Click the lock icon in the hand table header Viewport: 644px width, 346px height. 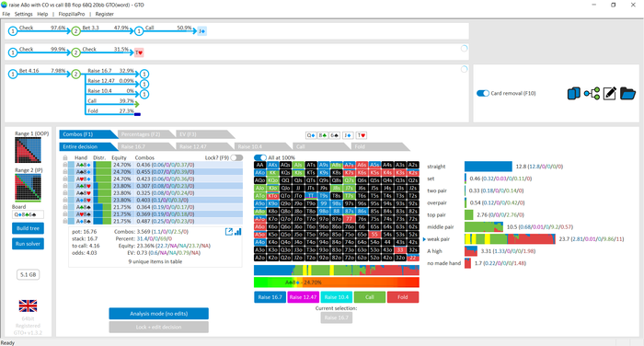[65, 157]
